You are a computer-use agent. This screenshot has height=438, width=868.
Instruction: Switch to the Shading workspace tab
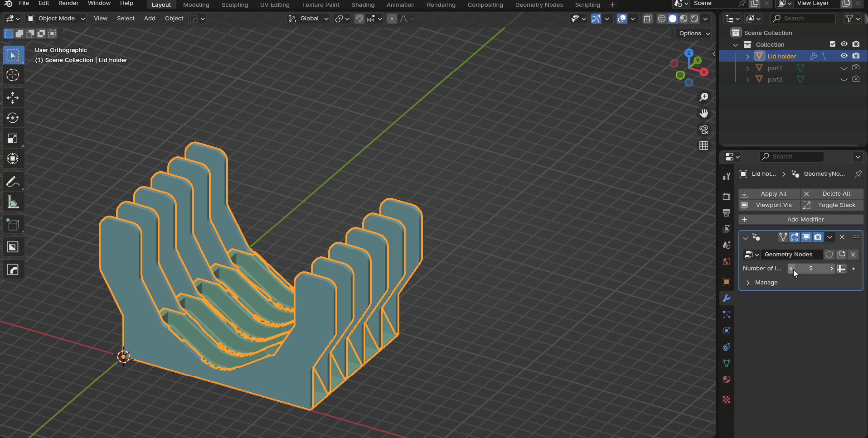[x=363, y=5]
